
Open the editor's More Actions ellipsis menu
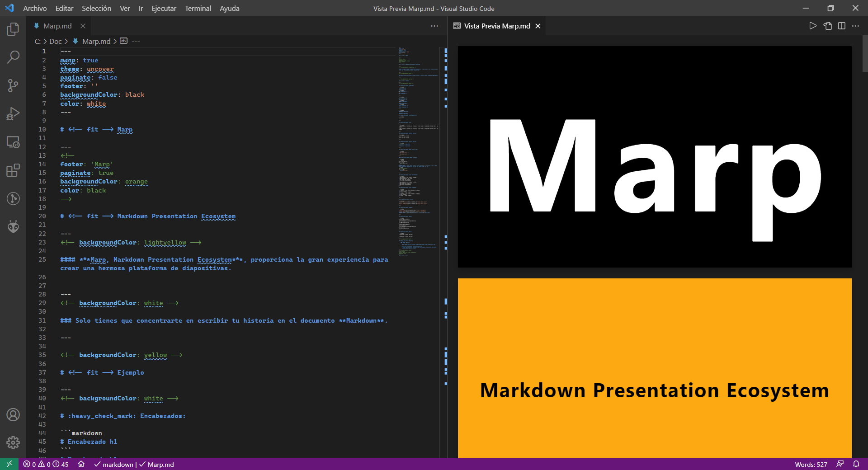point(434,26)
